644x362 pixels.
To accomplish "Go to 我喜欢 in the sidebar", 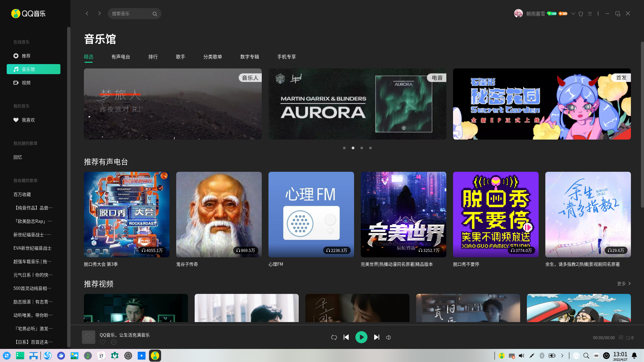I will click(28, 120).
